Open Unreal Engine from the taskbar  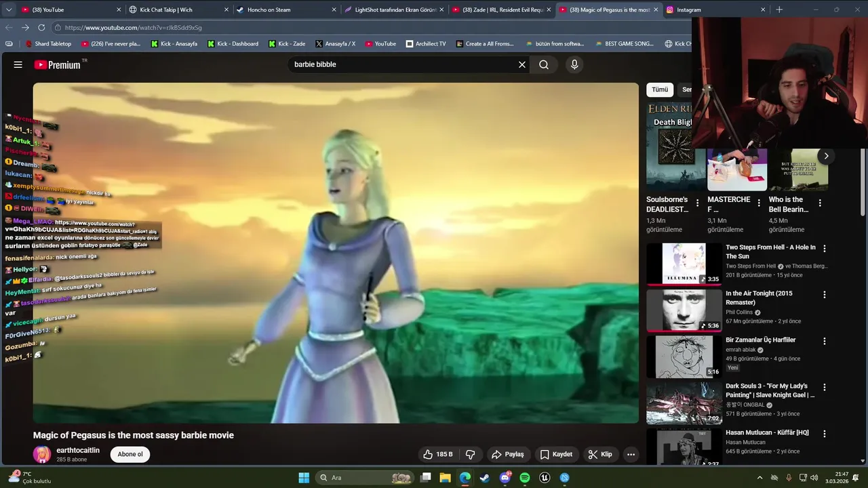click(x=545, y=478)
